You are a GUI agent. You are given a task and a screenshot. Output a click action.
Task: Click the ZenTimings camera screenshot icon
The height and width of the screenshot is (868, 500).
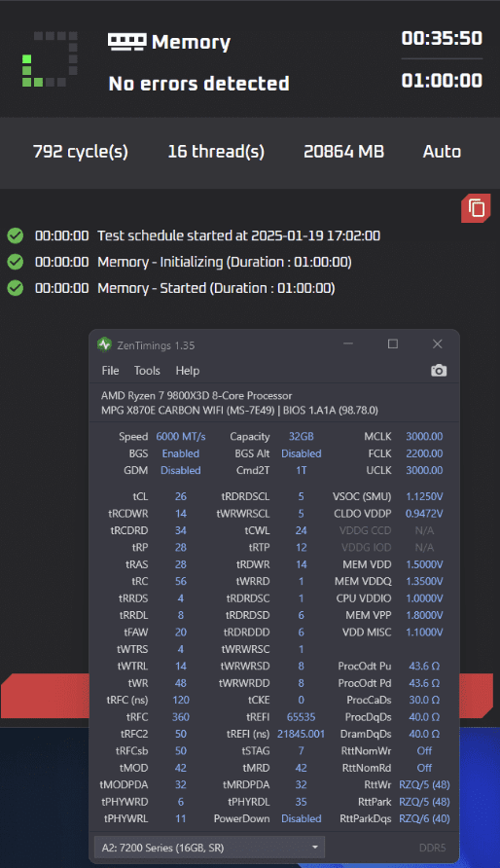point(439,371)
